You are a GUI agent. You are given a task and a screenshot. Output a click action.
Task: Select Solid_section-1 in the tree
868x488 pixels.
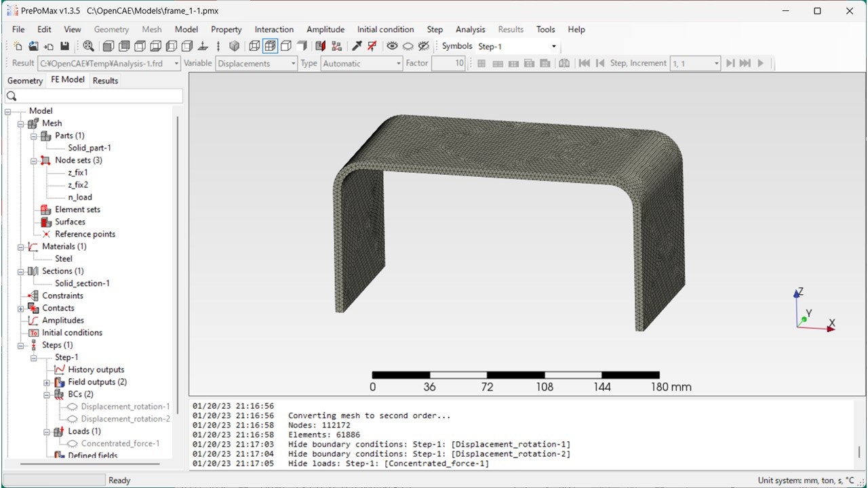click(82, 283)
